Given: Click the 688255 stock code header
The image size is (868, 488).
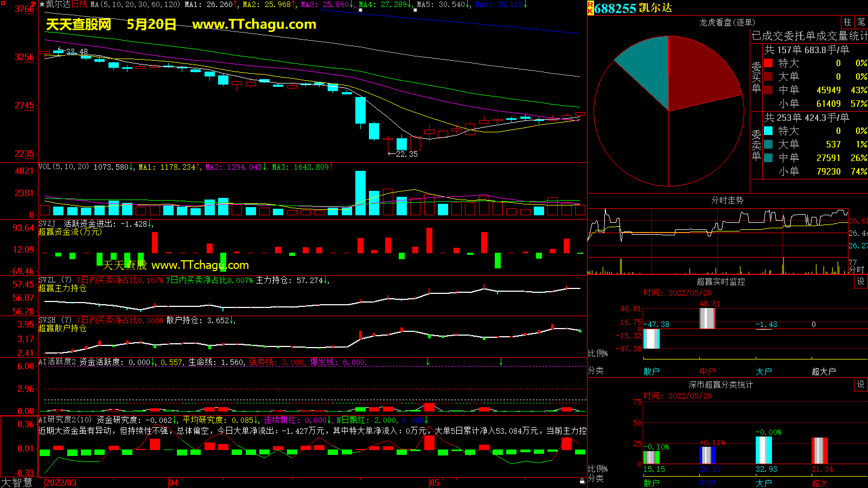Looking at the screenshot, I should tap(615, 8).
